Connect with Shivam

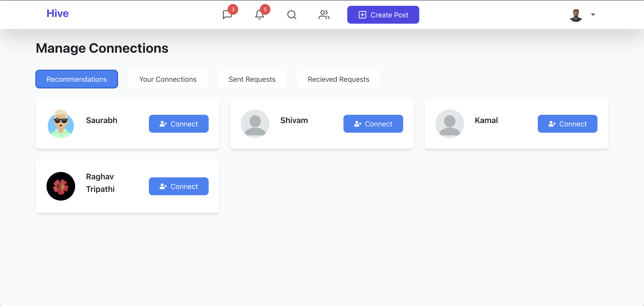pos(373,124)
